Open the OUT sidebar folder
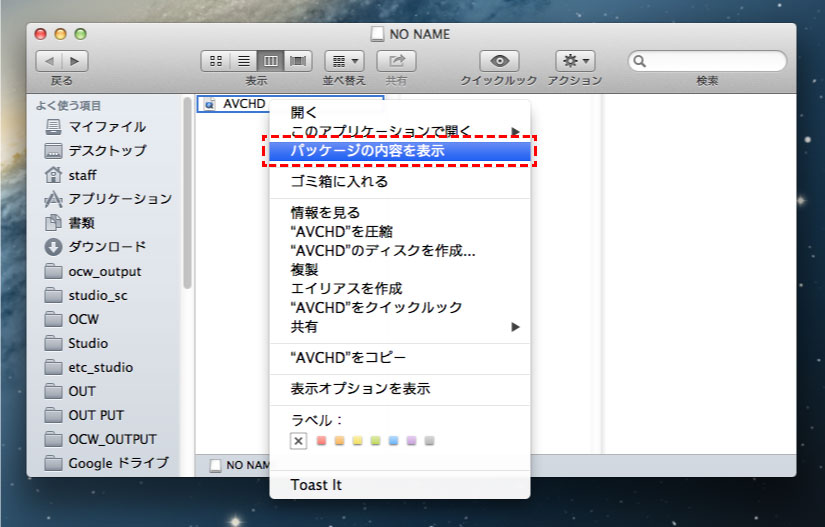This screenshot has height=527, width=825. (x=71, y=391)
